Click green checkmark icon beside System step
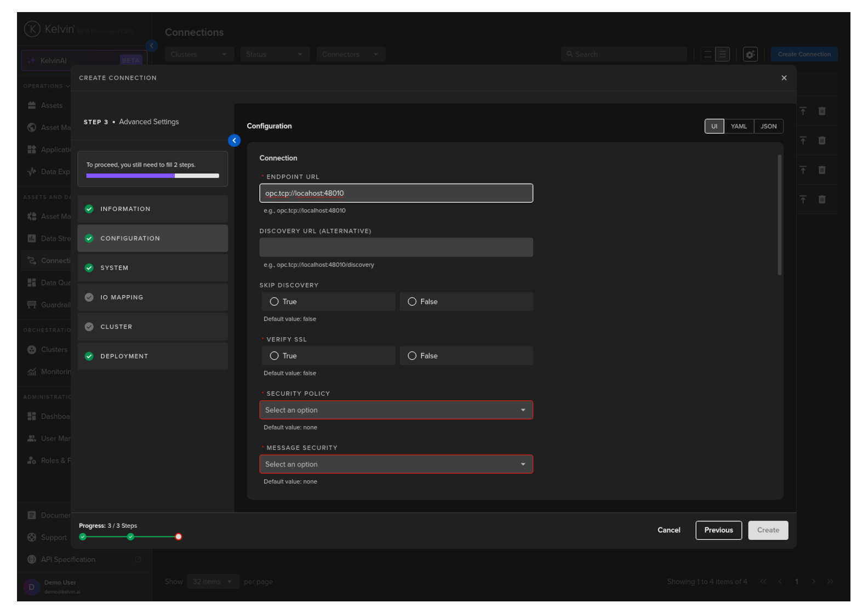This screenshot has width=868, height=614. tap(89, 268)
